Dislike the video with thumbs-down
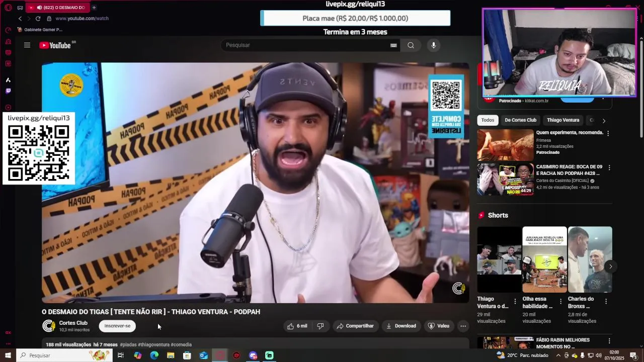The height and width of the screenshot is (362, 644). [x=320, y=326]
